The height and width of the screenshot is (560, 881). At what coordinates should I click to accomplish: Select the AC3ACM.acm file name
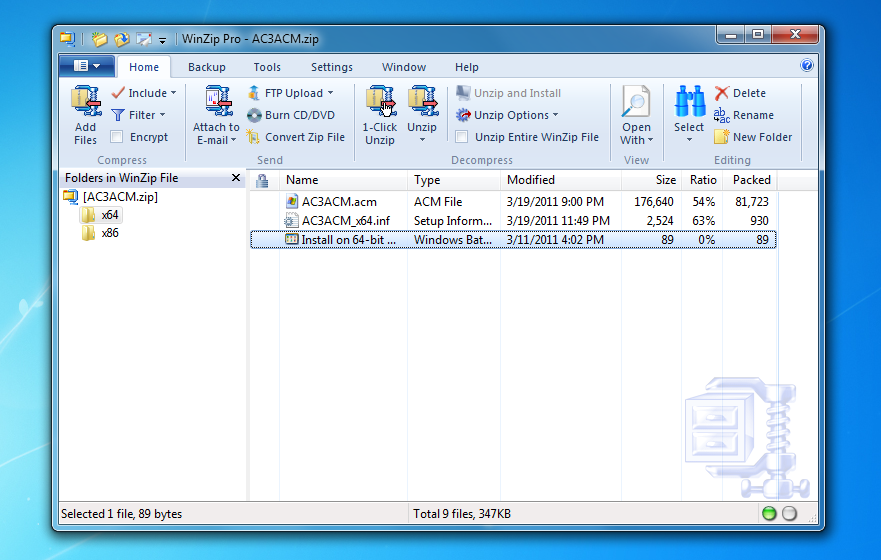pos(339,202)
